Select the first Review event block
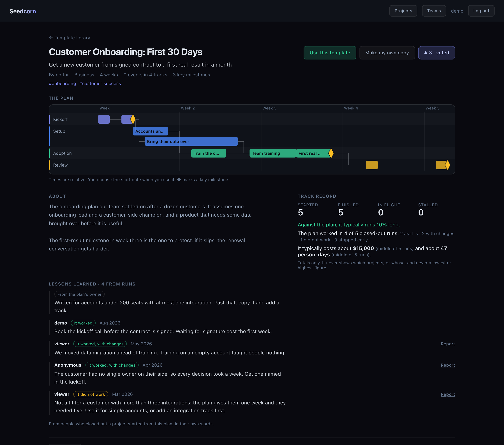 click(372, 165)
